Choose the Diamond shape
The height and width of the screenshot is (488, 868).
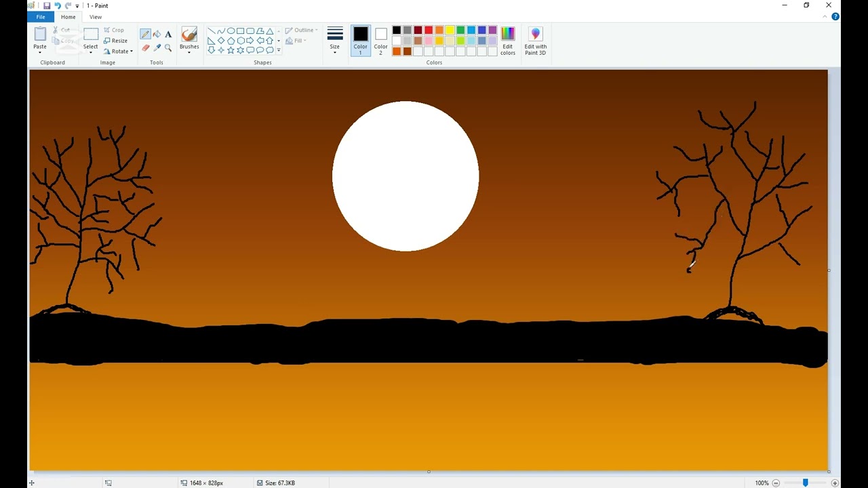point(221,41)
